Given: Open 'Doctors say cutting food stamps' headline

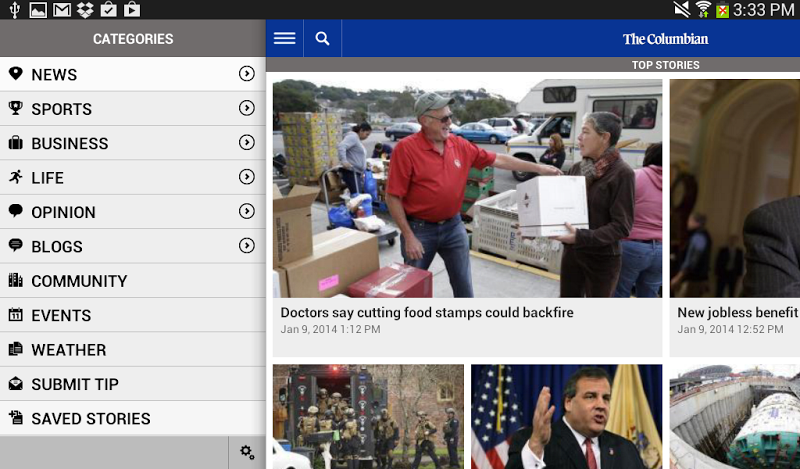Looking at the screenshot, I should 427,312.
